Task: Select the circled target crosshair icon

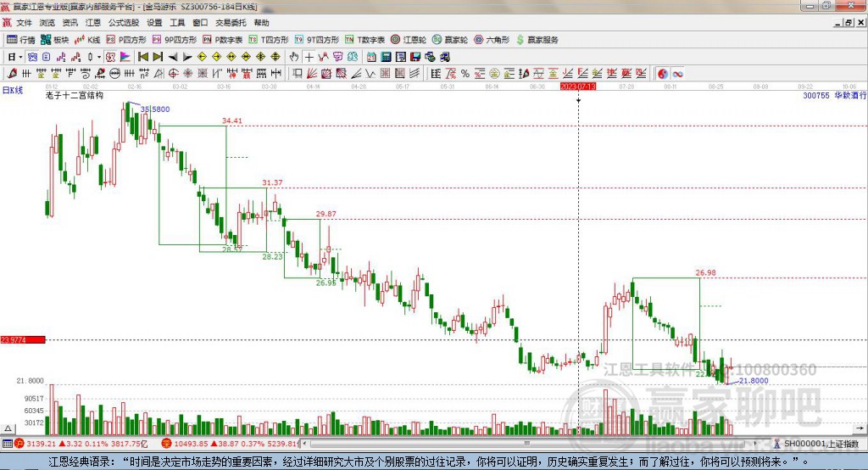Action: (173, 74)
